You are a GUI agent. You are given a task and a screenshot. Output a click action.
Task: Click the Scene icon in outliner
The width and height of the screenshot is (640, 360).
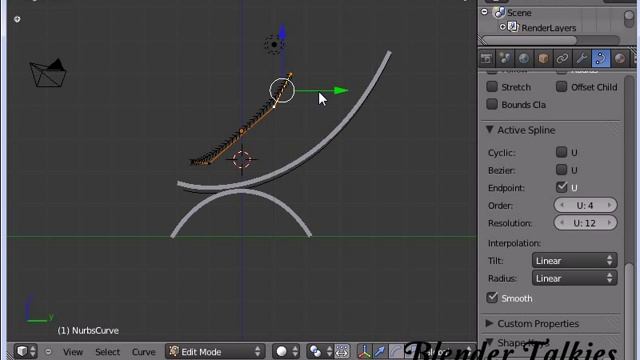click(x=499, y=13)
